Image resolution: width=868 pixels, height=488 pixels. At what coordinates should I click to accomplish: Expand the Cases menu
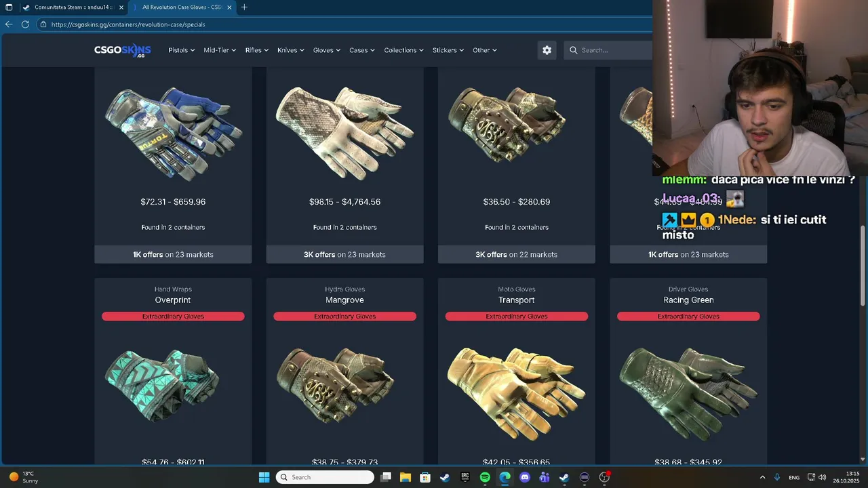tap(362, 50)
